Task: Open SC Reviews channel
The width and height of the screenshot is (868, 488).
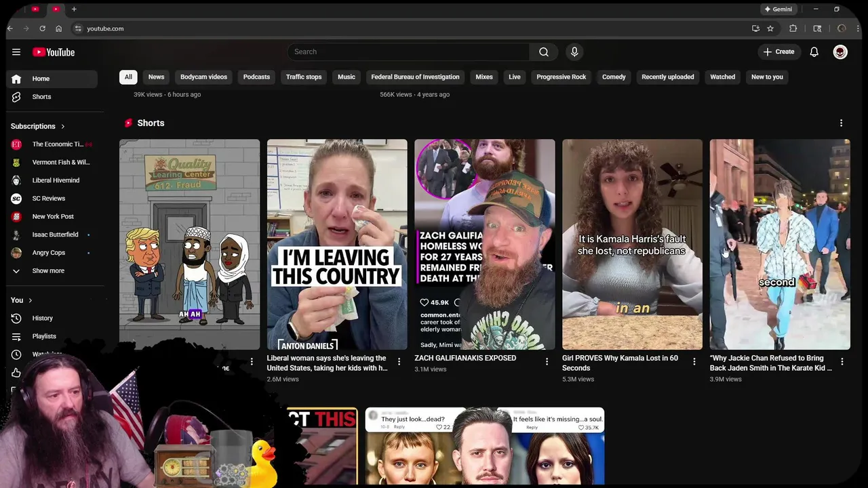Action: pyautogui.click(x=52, y=199)
